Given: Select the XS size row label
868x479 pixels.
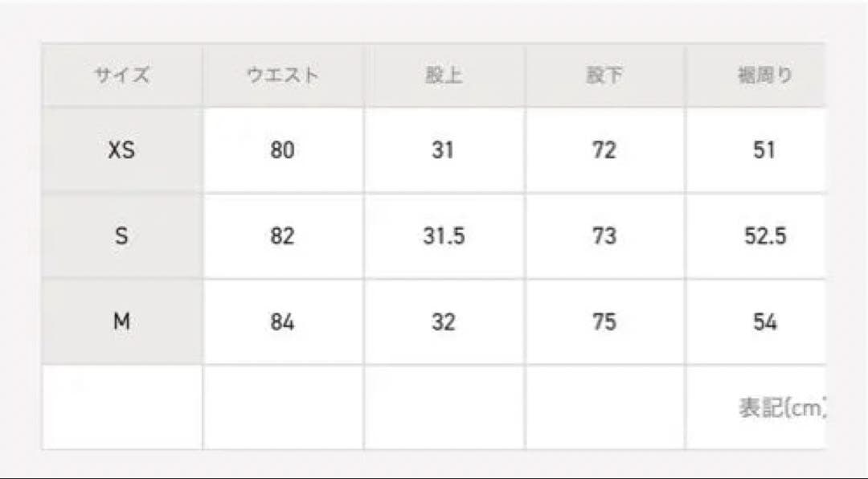Looking at the screenshot, I should [122, 150].
